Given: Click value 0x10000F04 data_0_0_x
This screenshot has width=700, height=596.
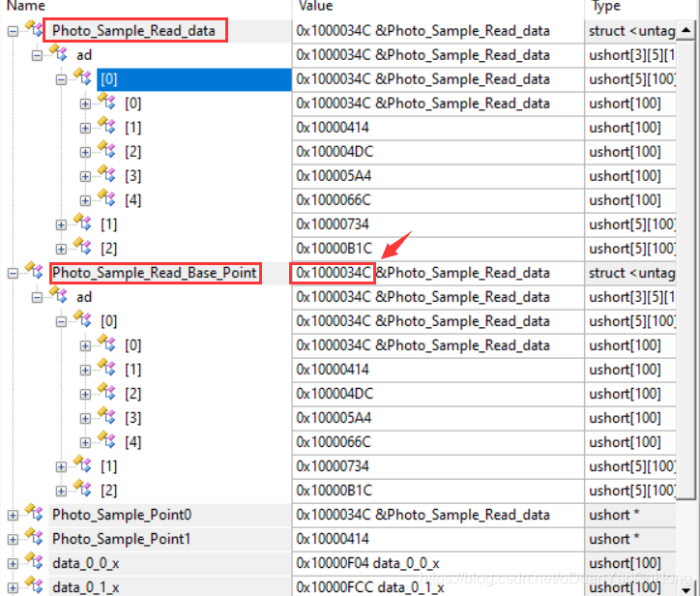Looking at the screenshot, I should click(367, 563).
